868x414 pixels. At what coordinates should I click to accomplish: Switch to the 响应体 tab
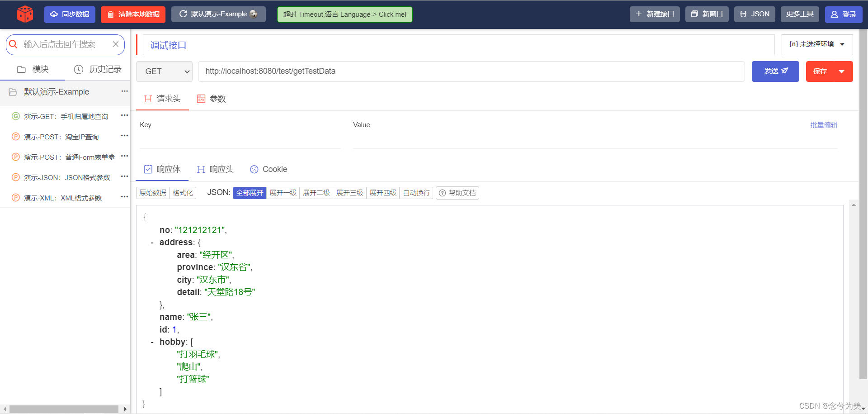(162, 169)
